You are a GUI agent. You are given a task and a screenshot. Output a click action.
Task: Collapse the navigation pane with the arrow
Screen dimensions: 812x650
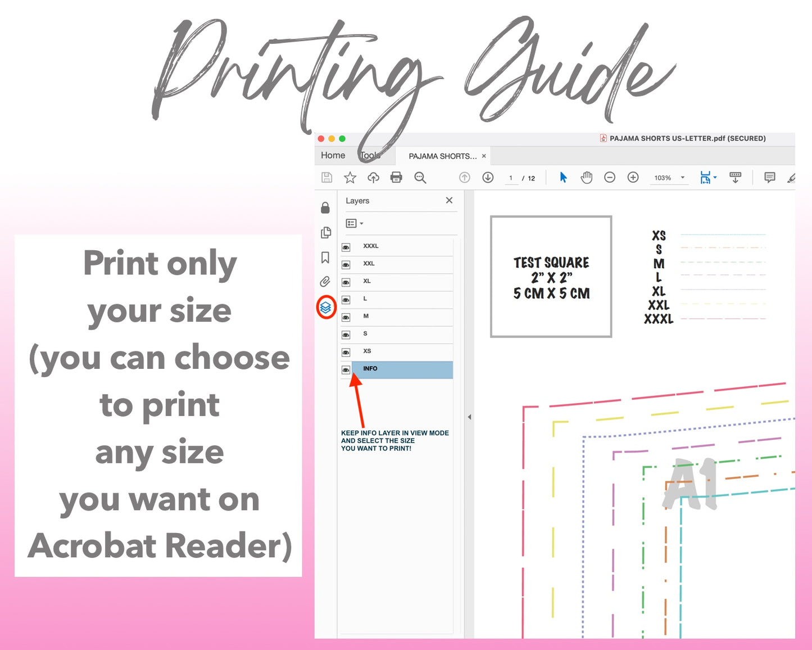point(469,417)
